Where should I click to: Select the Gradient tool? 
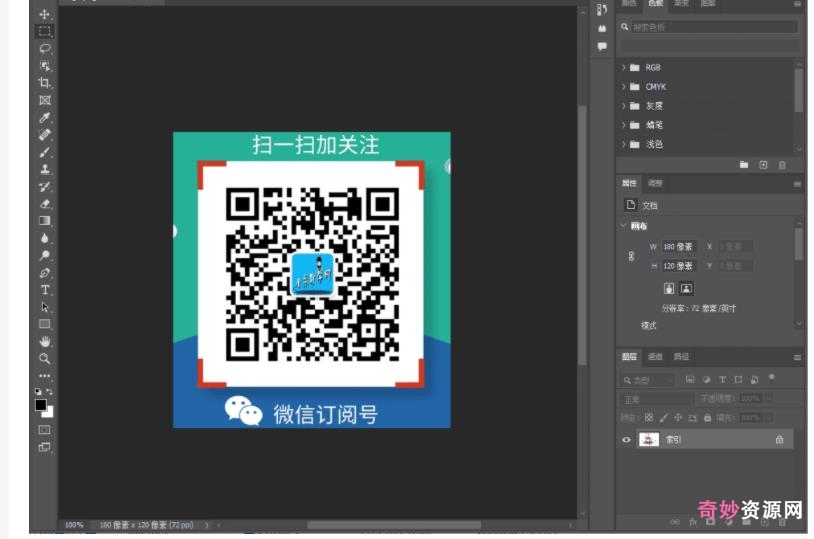click(x=45, y=221)
